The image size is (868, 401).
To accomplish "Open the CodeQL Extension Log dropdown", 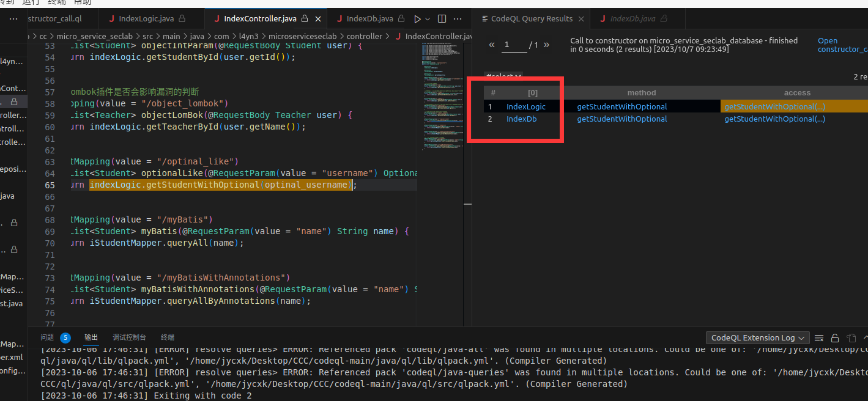I will point(758,337).
